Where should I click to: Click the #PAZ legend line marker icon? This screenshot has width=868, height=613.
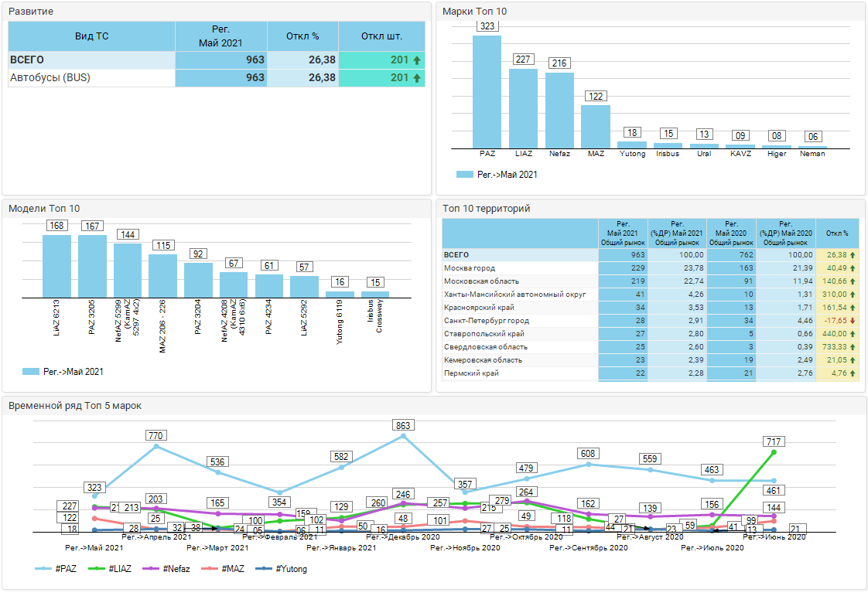coord(44,569)
